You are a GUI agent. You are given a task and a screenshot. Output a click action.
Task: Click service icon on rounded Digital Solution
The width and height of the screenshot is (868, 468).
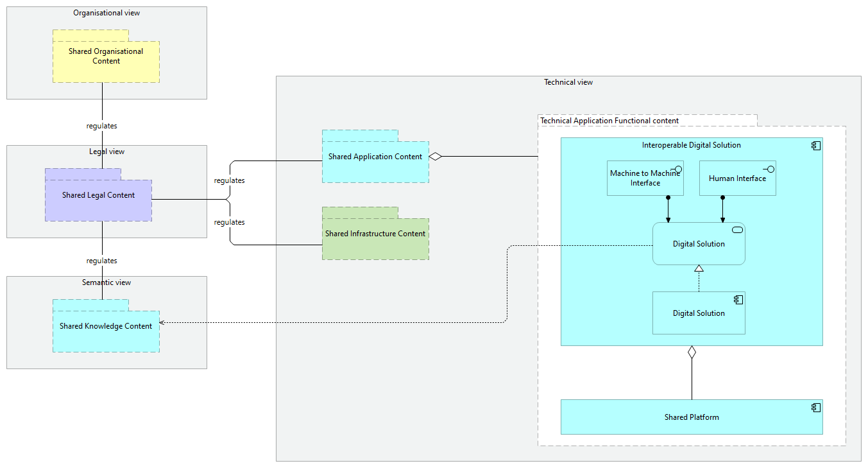(x=737, y=230)
